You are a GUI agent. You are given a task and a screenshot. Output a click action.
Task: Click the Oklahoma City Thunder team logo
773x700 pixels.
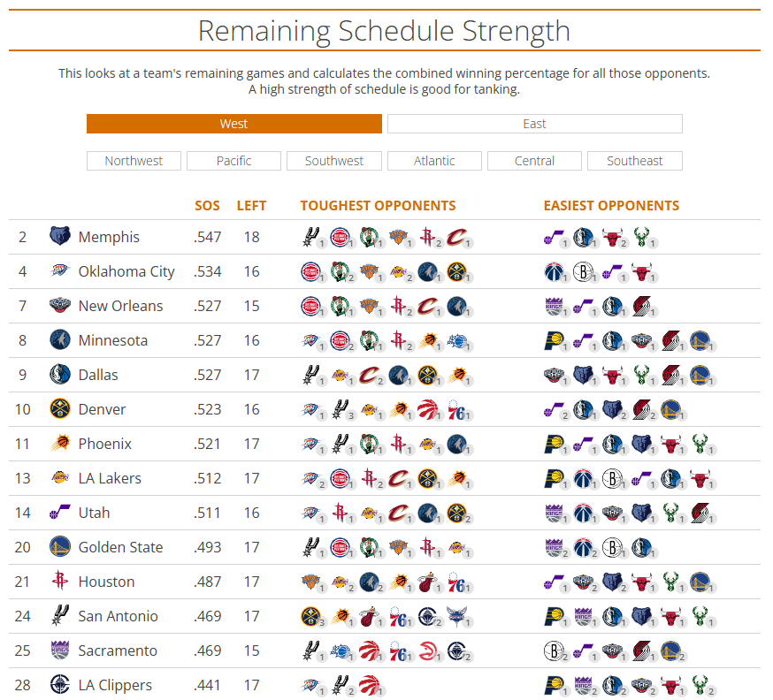point(60,271)
